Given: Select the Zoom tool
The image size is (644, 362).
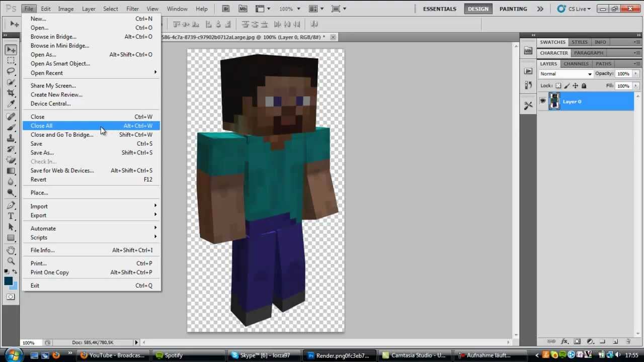Looking at the screenshot, I should tap(11, 261).
